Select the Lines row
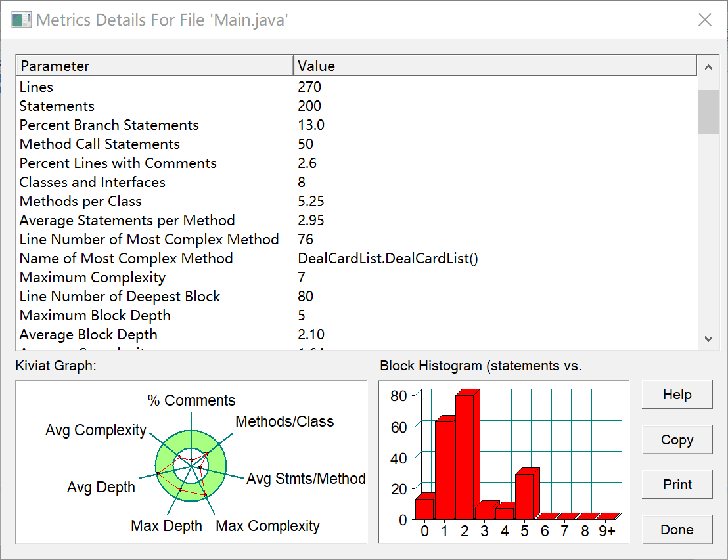Screen dimensions: 728x560 [357, 87]
